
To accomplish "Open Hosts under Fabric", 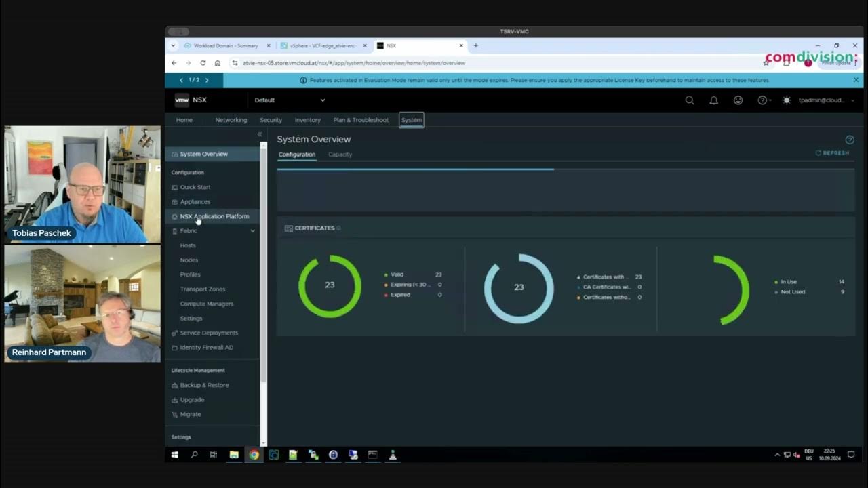I will click(188, 245).
